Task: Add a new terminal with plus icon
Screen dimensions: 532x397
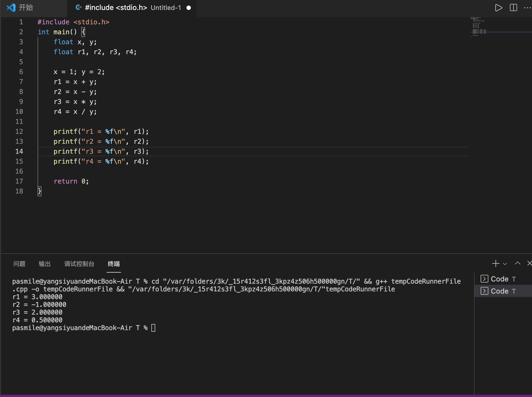Action: click(x=496, y=263)
